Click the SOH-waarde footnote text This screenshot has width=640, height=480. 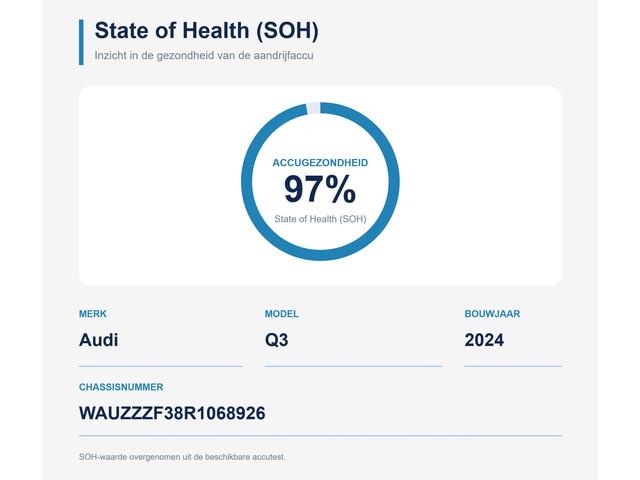(182, 457)
